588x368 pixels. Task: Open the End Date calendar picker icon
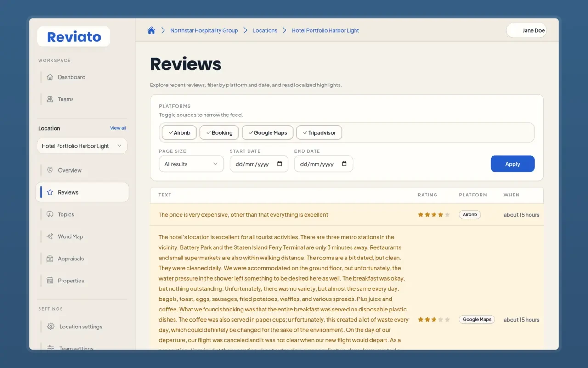(x=345, y=164)
